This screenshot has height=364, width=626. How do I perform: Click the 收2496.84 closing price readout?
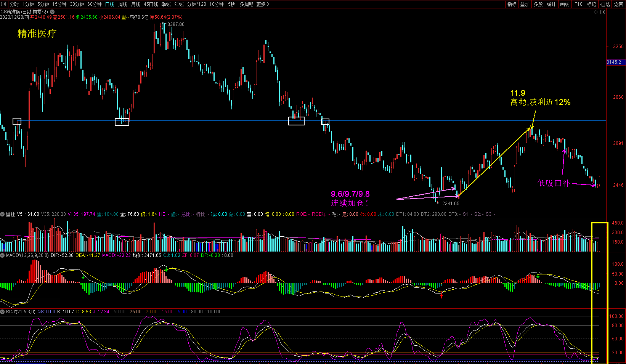click(x=109, y=17)
